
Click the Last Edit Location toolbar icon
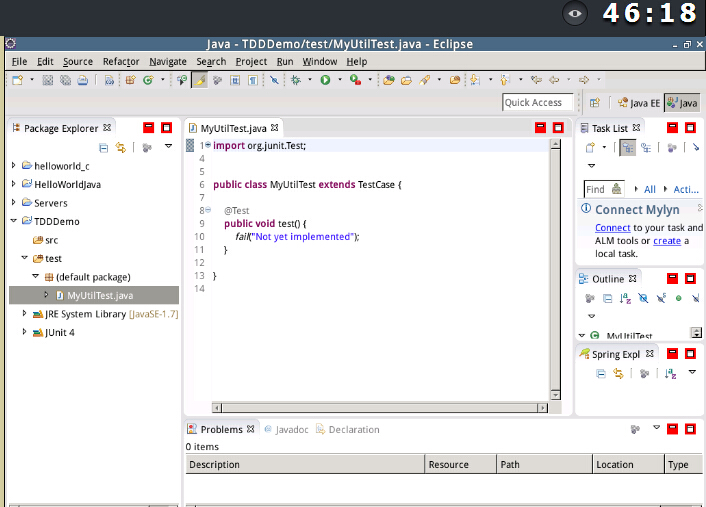(536, 80)
